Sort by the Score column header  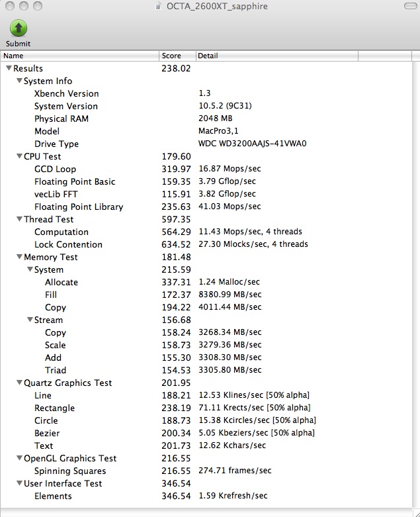pyautogui.click(x=177, y=56)
